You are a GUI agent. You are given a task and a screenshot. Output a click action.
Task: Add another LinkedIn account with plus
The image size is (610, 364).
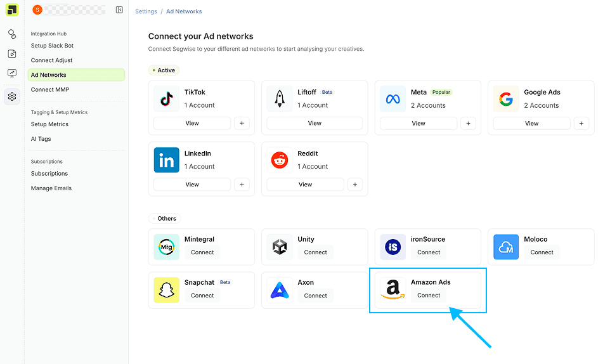point(242,185)
